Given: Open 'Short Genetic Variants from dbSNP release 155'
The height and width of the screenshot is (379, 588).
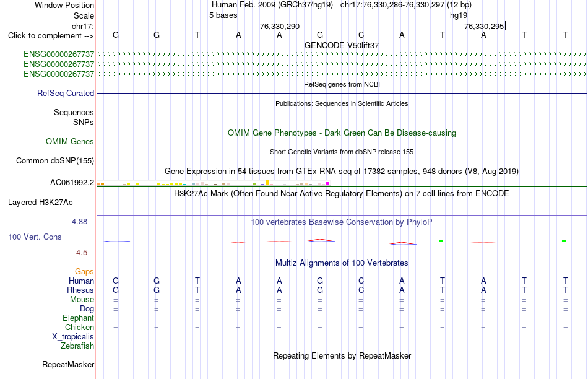Looking at the screenshot, I should pos(342,152).
